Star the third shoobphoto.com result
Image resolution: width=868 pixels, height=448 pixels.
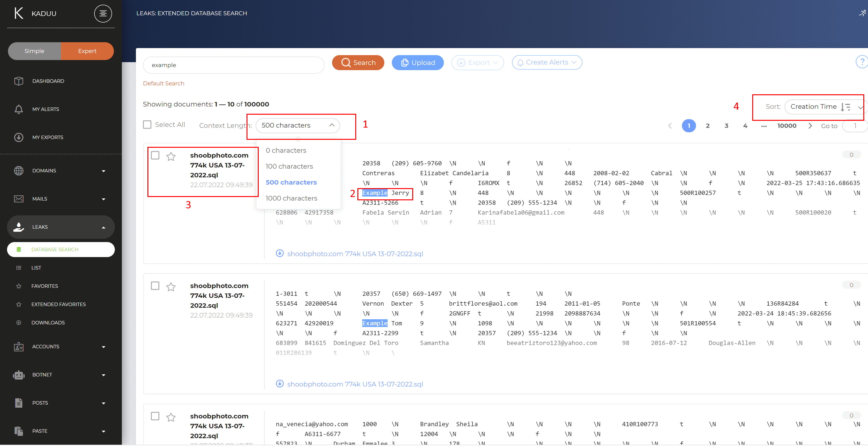(x=171, y=417)
